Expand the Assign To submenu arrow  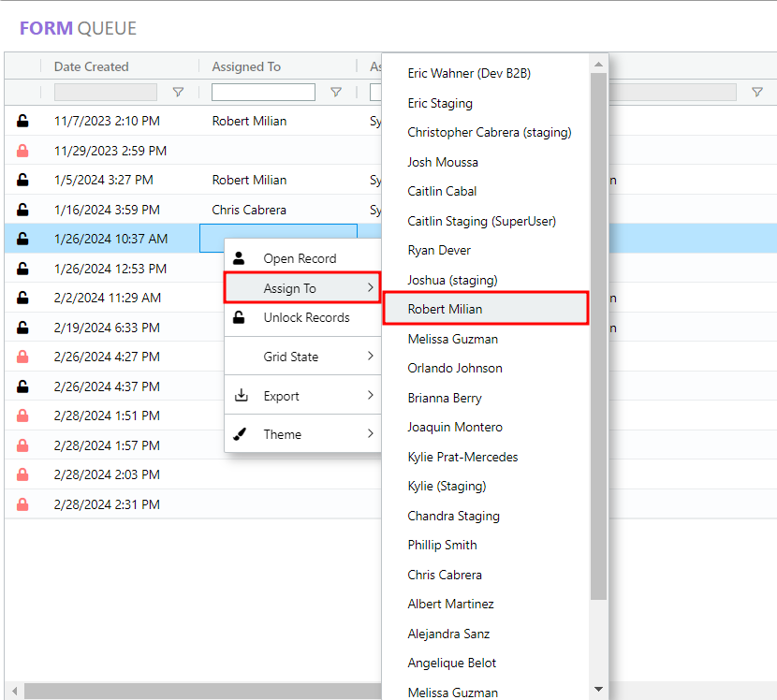pos(371,288)
